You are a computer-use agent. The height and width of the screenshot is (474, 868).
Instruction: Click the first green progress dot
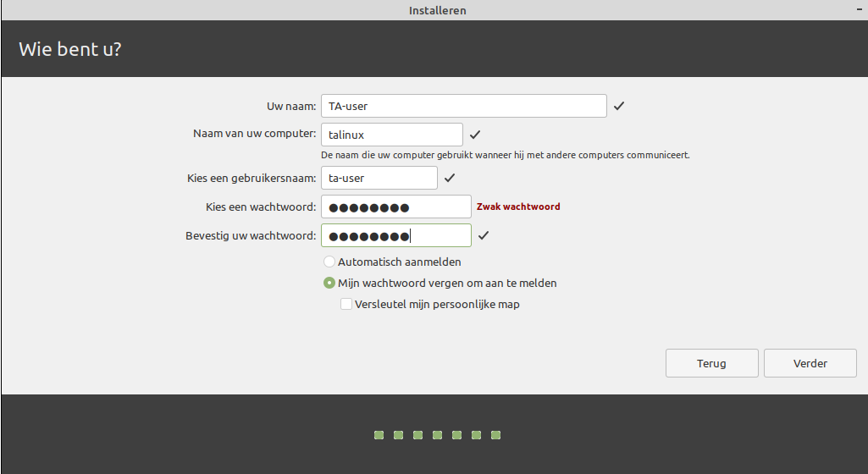pos(379,435)
